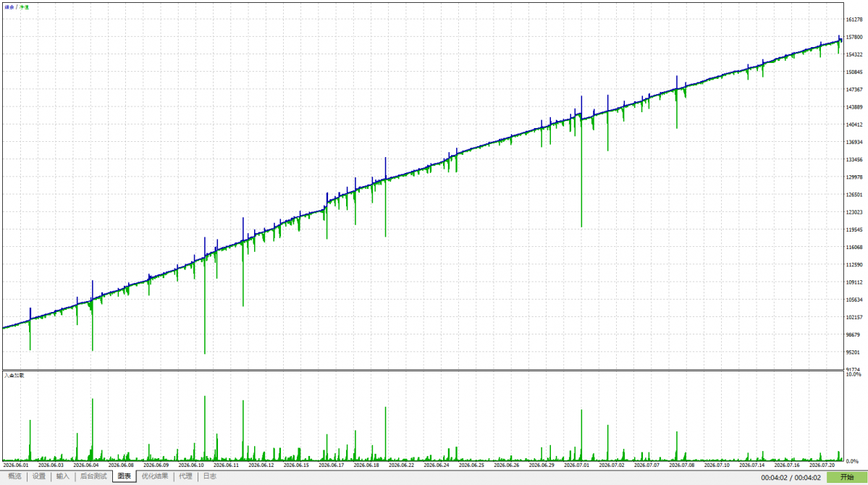Go to the 后台测试 tab
This screenshot has height=485, width=868.
click(93, 476)
